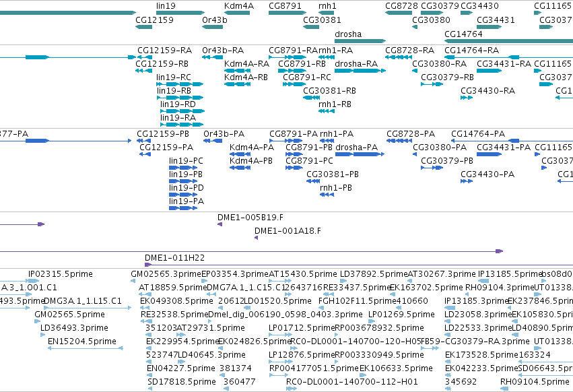The width and height of the screenshot is (573, 392).
Task: Open the CG34431-PA protein label
Action: coord(504,147)
